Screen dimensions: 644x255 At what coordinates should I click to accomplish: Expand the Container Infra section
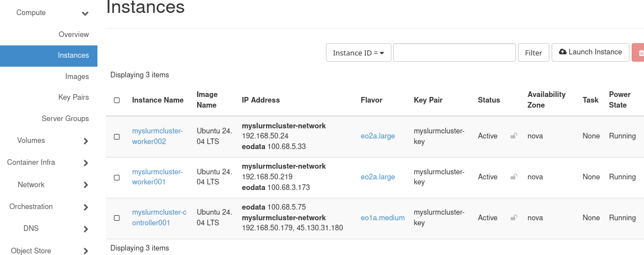pyautogui.click(x=86, y=163)
